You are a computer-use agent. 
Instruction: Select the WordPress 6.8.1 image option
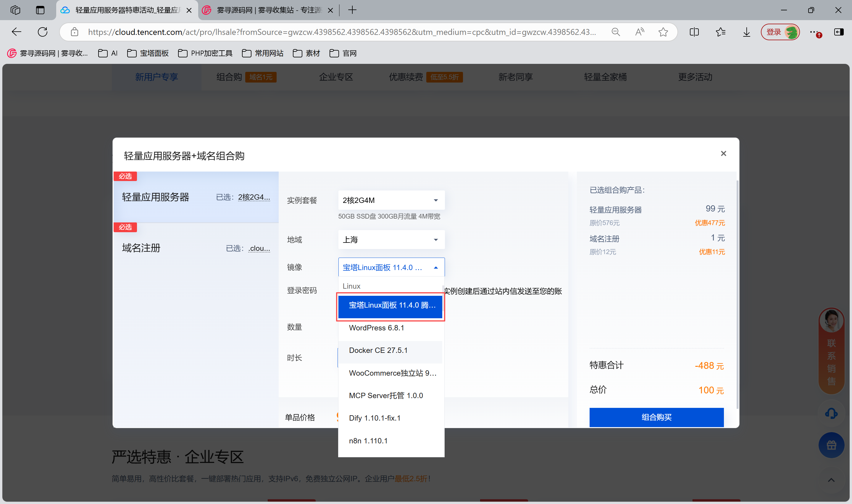tap(376, 328)
